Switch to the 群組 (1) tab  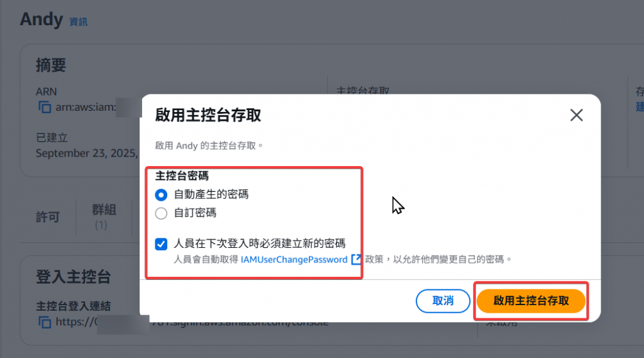[104, 216]
